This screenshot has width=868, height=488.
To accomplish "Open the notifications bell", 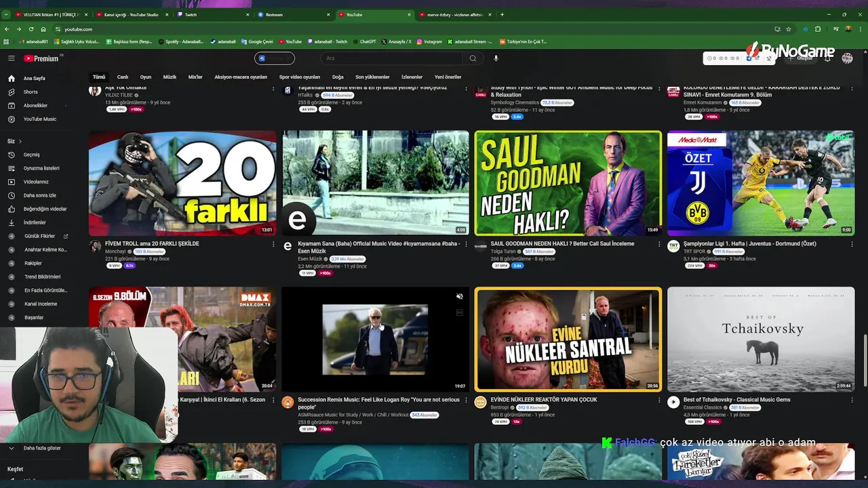I will coord(827,58).
